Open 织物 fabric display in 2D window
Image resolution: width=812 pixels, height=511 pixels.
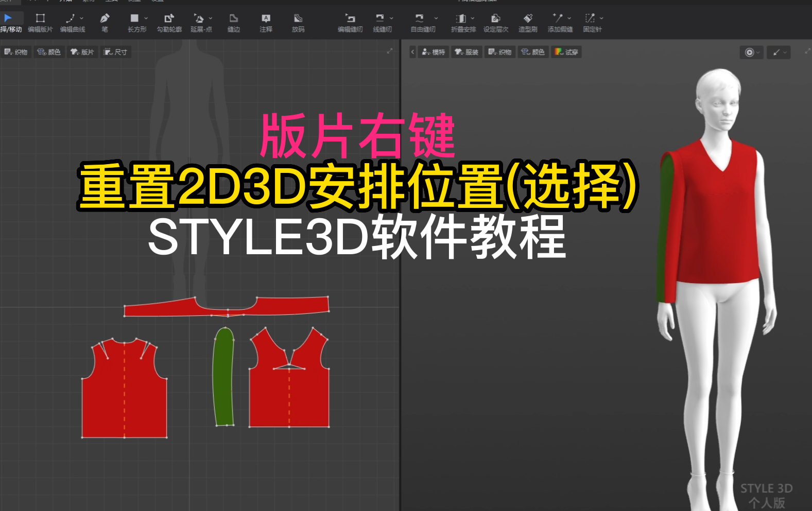click(16, 52)
